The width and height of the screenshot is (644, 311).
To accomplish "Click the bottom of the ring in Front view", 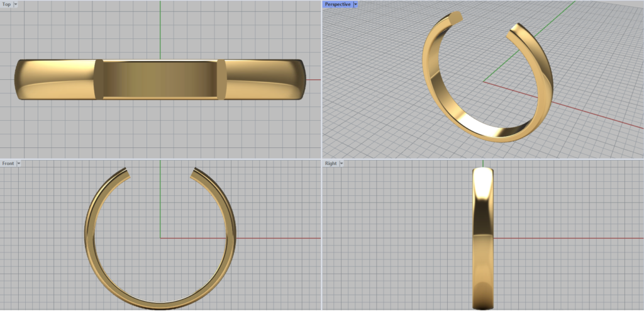I will pos(160,305).
